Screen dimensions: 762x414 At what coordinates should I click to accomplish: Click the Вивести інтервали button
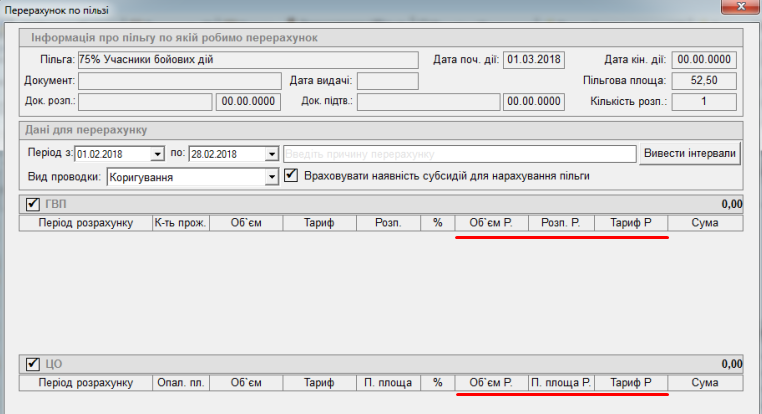click(691, 153)
